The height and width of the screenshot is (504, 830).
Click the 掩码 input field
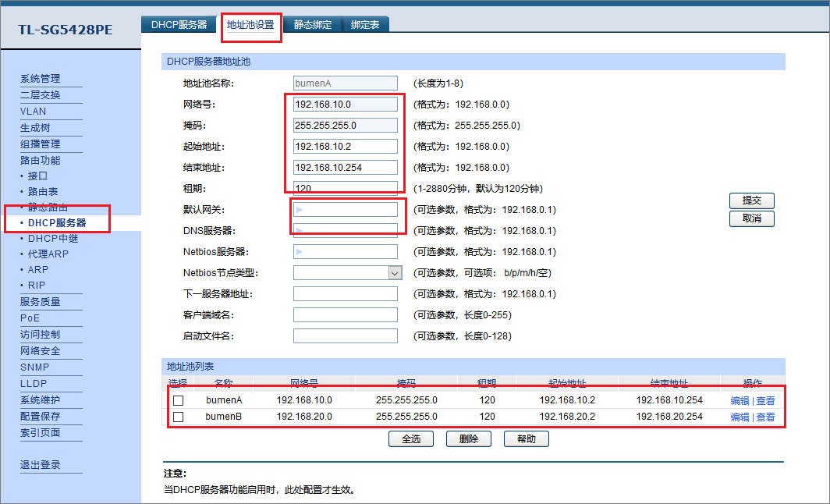click(x=345, y=126)
